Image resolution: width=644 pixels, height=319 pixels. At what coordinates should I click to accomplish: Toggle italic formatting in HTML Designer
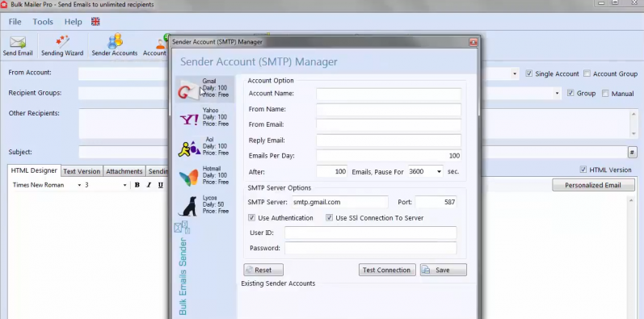pos(149,185)
